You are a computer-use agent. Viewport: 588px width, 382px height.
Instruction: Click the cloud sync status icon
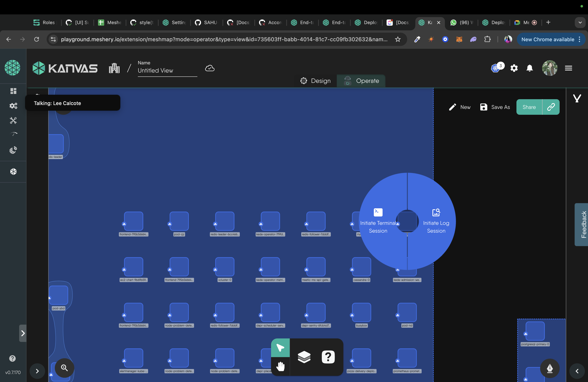[209, 68]
